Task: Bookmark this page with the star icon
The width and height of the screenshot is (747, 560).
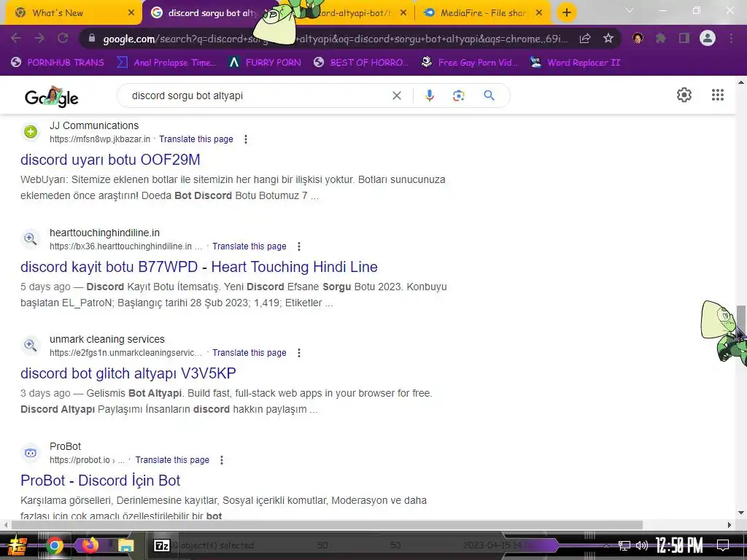Action: (608, 39)
